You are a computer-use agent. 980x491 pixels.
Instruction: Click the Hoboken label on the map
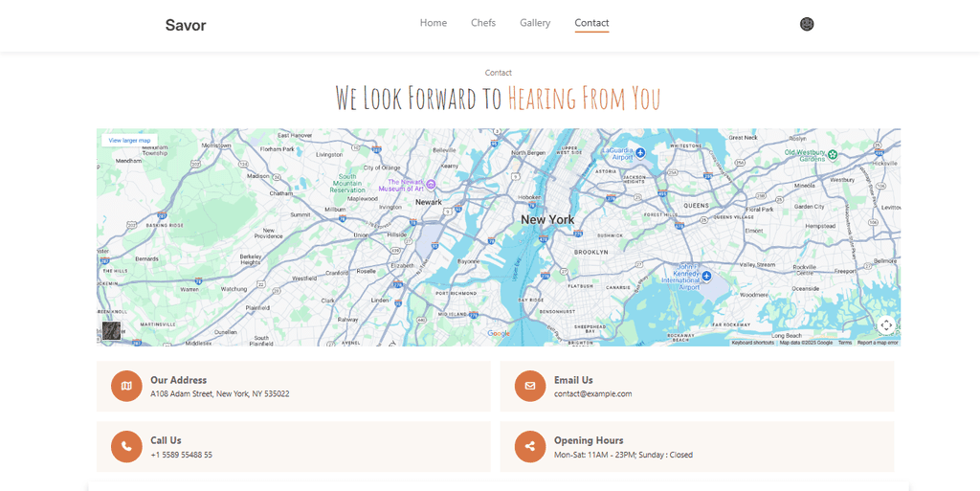[530, 197]
